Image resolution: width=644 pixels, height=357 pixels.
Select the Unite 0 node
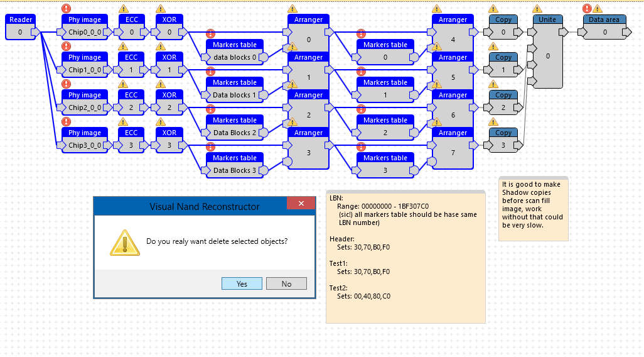[547, 51]
